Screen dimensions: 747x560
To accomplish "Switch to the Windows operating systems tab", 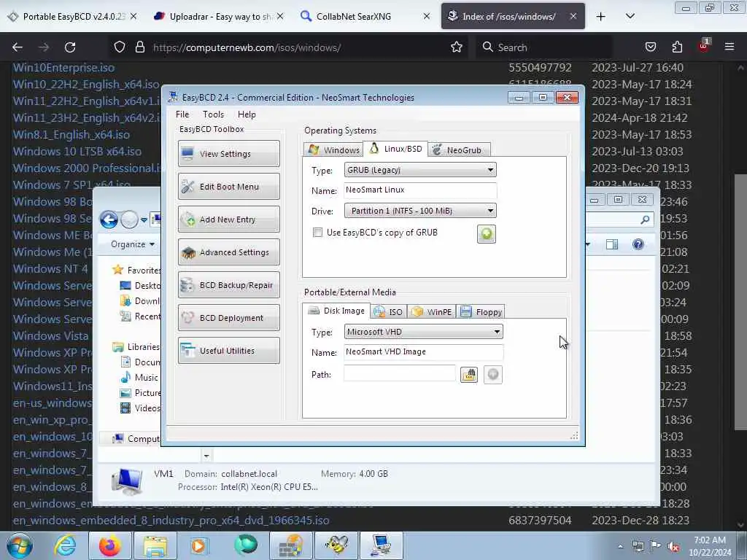I will point(333,150).
